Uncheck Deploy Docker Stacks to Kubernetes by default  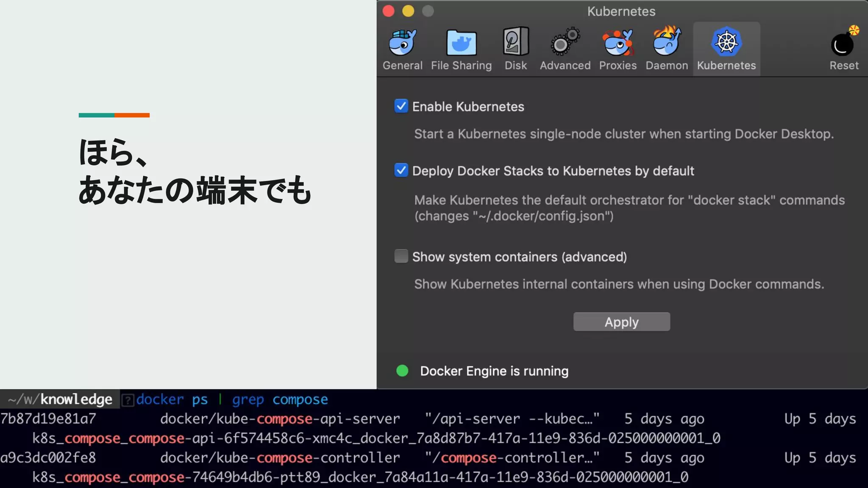tap(401, 170)
